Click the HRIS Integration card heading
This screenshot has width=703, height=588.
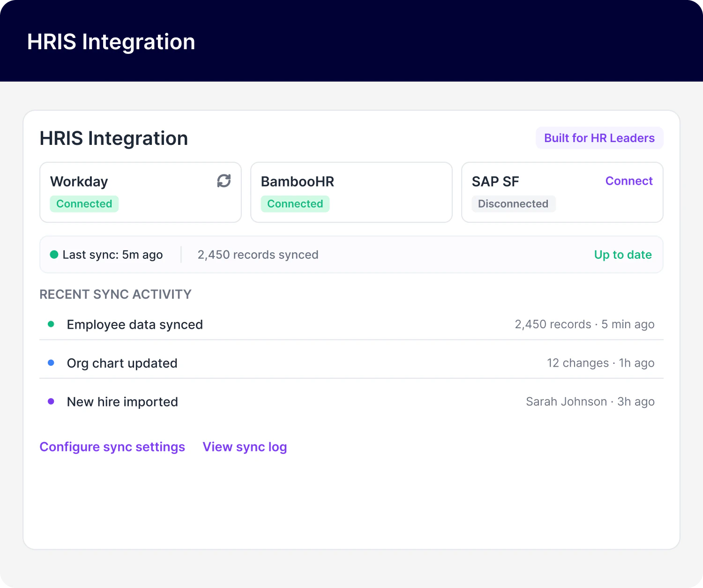114,138
